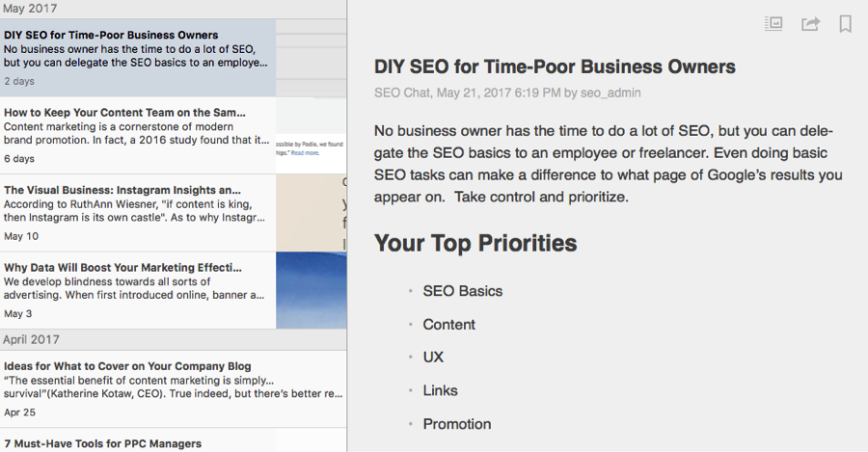Click Read more link in thumbnail
Screen dimensions: 868x452
305,152
